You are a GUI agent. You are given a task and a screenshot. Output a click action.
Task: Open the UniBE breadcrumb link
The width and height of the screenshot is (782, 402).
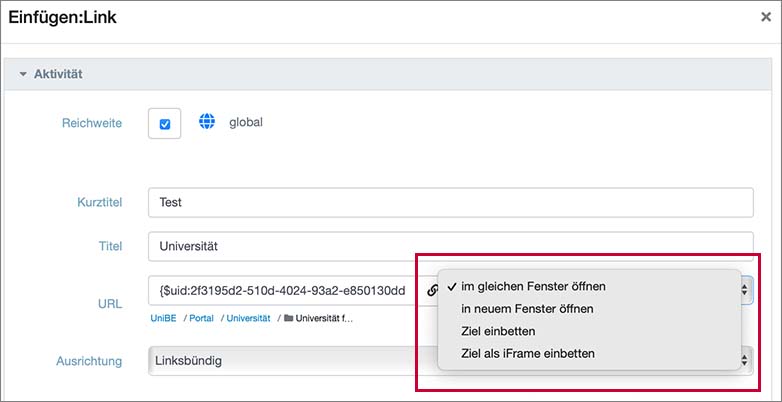pos(164,318)
